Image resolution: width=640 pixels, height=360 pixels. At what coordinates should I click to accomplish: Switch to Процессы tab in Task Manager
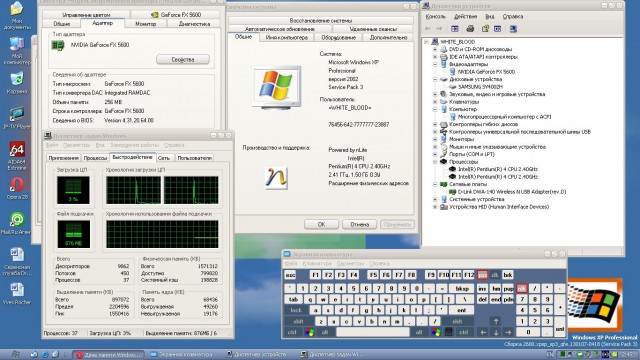pyautogui.click(x=95, y=158)
